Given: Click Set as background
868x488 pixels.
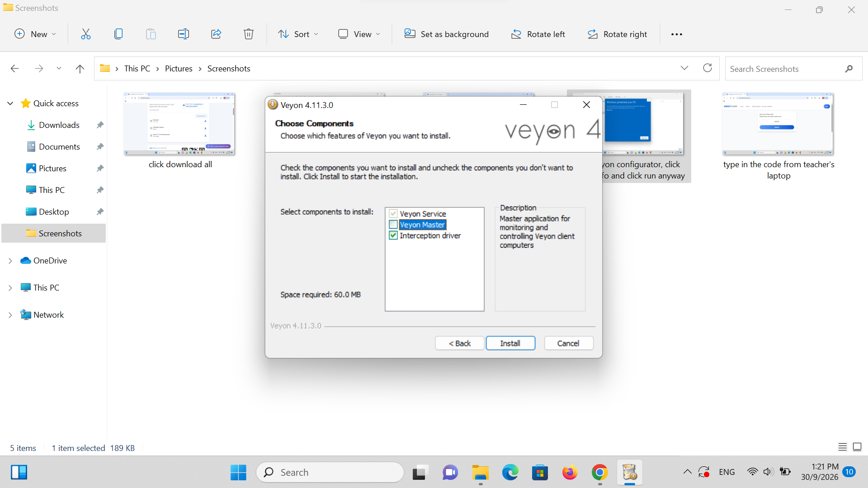Looking at the screenshot, I should (x=447, y=34).
